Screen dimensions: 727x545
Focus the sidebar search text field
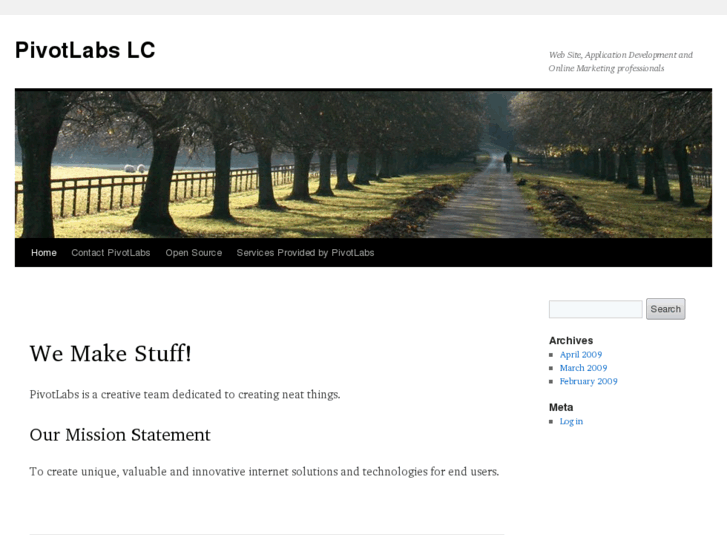(x=595, y=309)
